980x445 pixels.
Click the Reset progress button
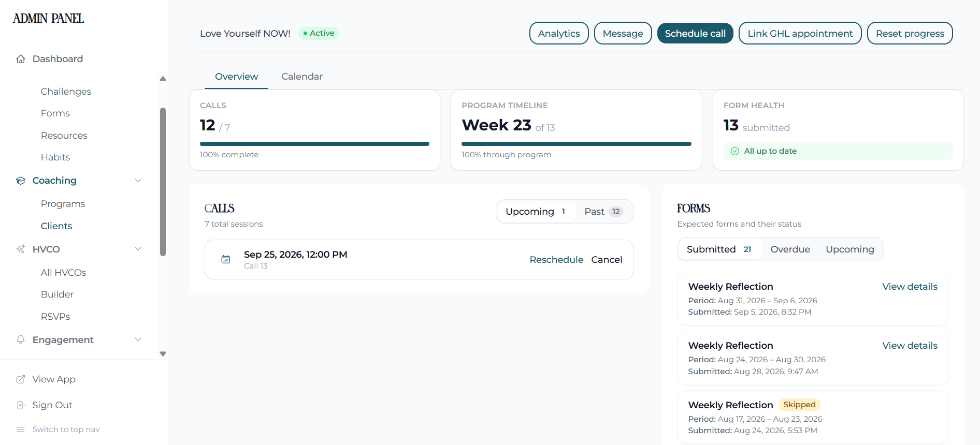click(x=910, y=33)
